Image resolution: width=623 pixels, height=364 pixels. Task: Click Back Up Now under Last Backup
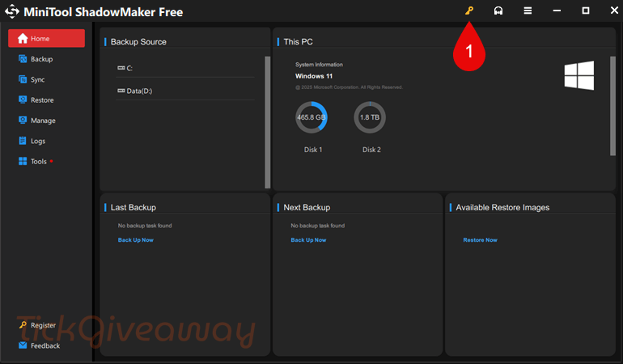tap(135, 240)
